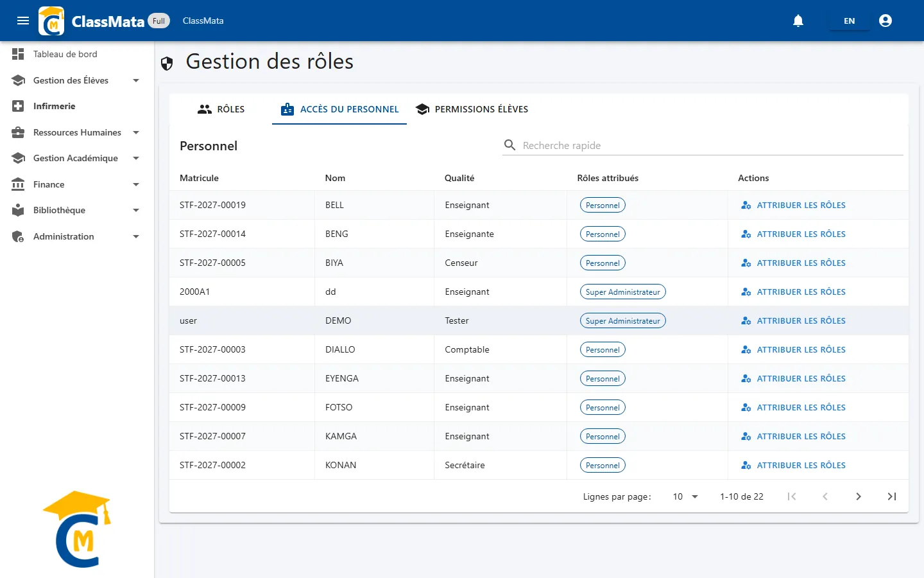Expand Ressources Humaines submenu arrow
The image size is (924, 578).
pyautogui.click(x=136, y=132)
